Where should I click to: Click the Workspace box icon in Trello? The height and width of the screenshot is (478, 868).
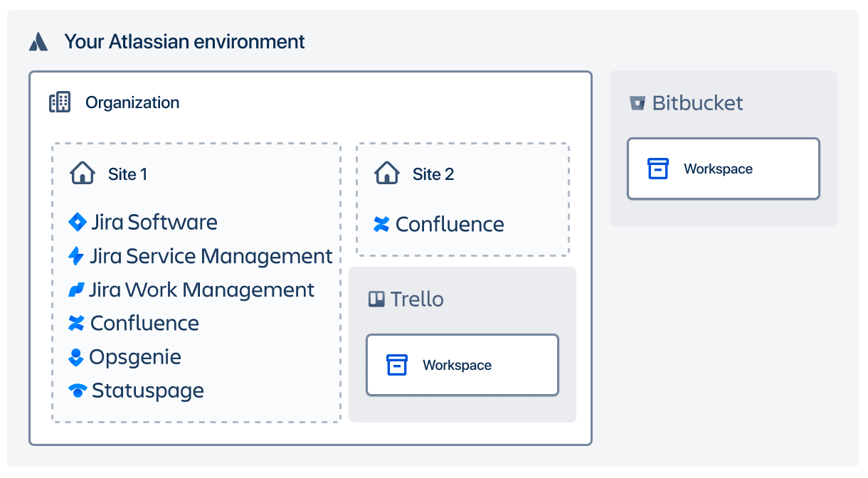point(396,365)
